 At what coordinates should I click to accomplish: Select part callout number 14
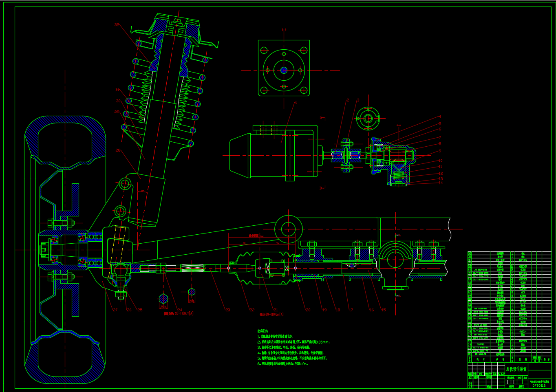click(440, 183)
